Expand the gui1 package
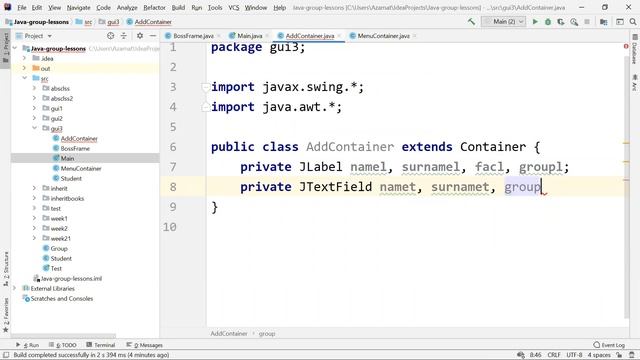Image resolution: width=640 pixels, height=360 pixels. pyautogui.click(x=35, y=108)
